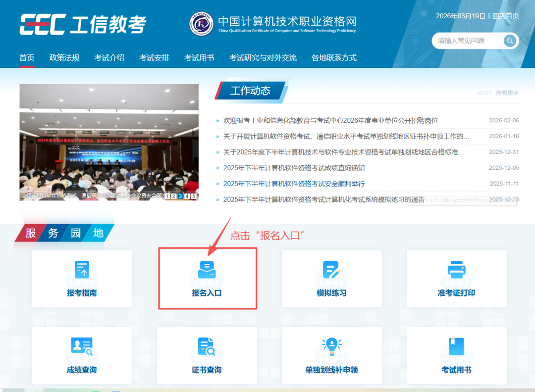Click the 证书查询 certificate search icon
The height and width of the screenshot is (392, 535).
(207, 346)
